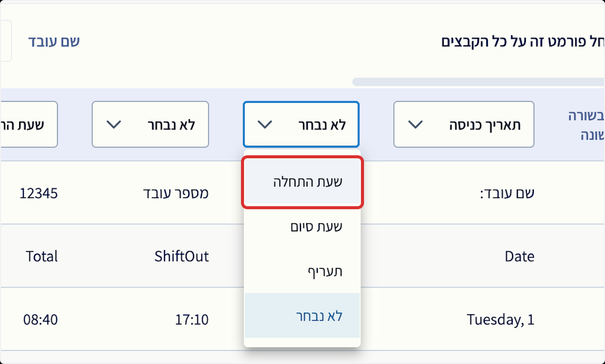
Task: Pick "תעריף" in the dropdown list
Action: tap(302, 271)
